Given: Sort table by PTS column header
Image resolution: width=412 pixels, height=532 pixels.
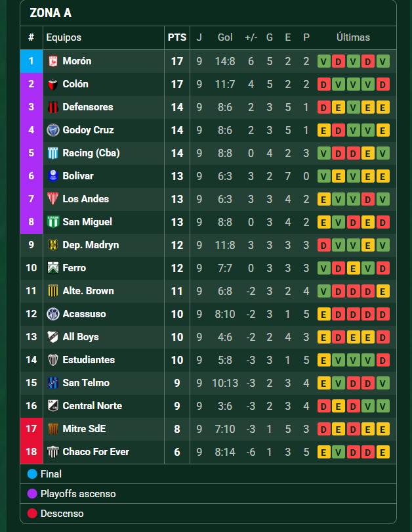Looking at the screenshot, I should pyautogui.click(x=177, y=37).
